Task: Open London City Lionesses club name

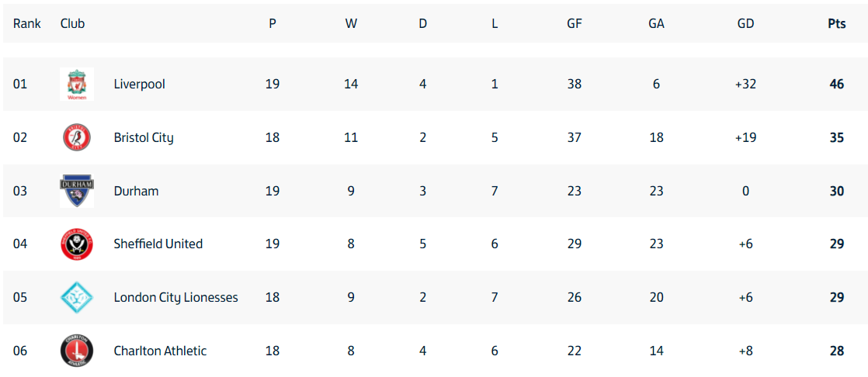Action: click(176, 297)
